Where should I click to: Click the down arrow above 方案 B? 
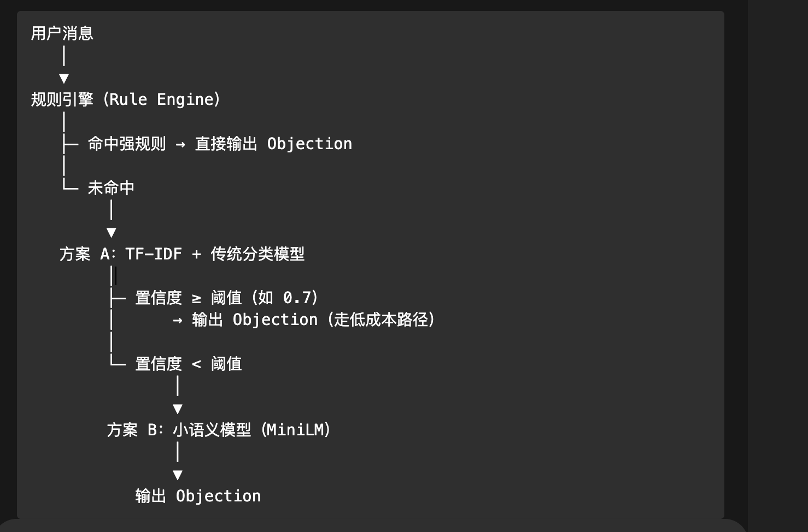click(178, 409)
